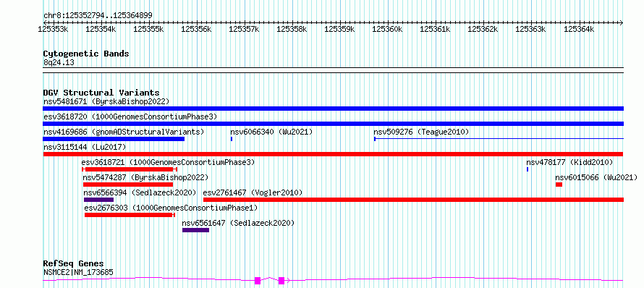Click the nsv5481671 (ByrskaBishop2022) variant label
This screenshot has width=644, height=288.
point(106,101)
